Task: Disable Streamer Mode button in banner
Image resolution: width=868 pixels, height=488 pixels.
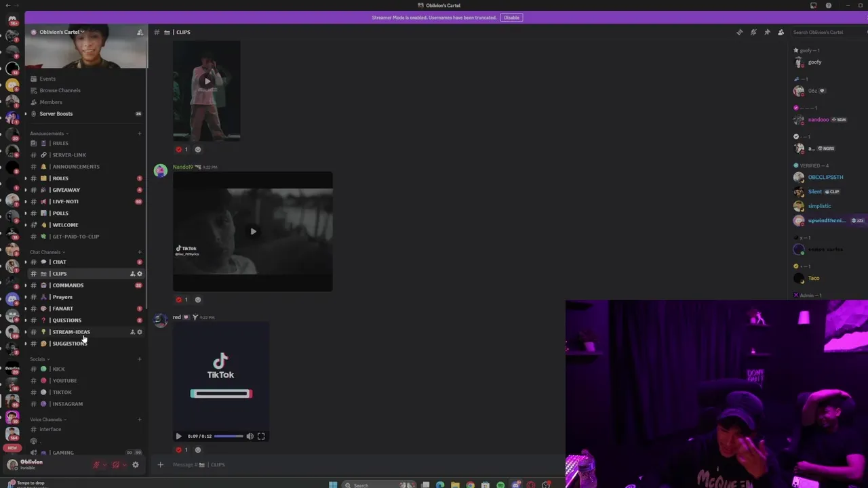Action: (511, 18)
